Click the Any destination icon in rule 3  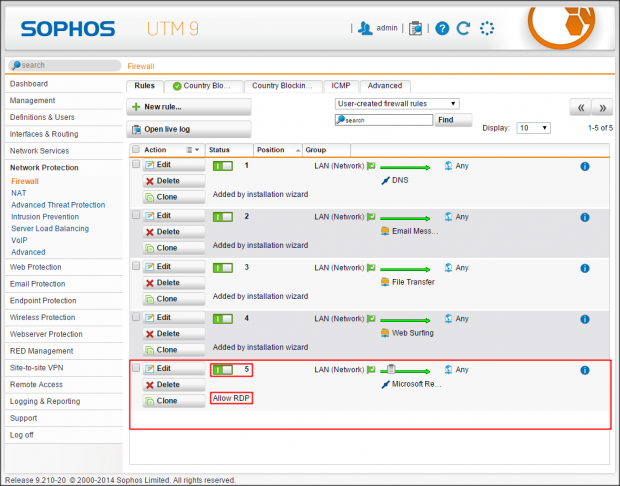[x=448, y=268]
